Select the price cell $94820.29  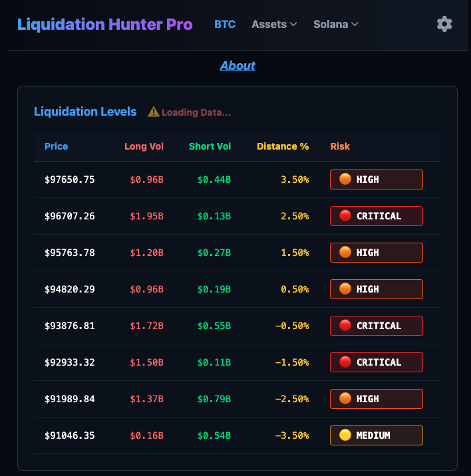pyautogui.click(x=70, y=289)
